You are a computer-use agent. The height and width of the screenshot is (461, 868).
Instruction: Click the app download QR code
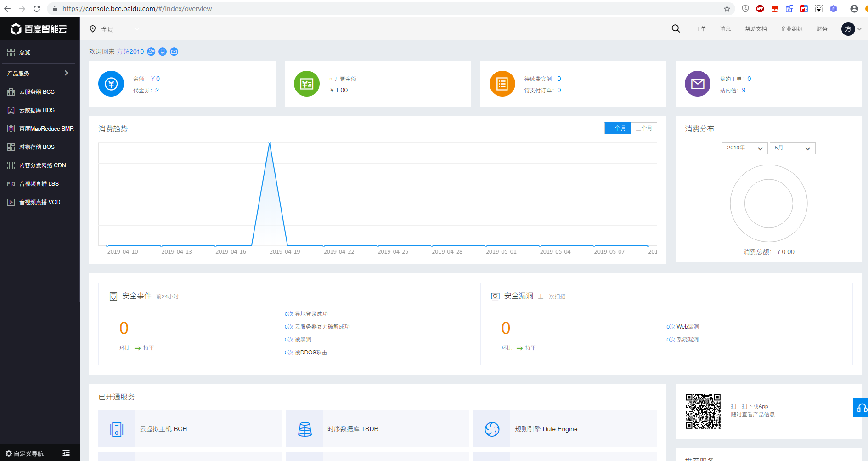[703, 411]
